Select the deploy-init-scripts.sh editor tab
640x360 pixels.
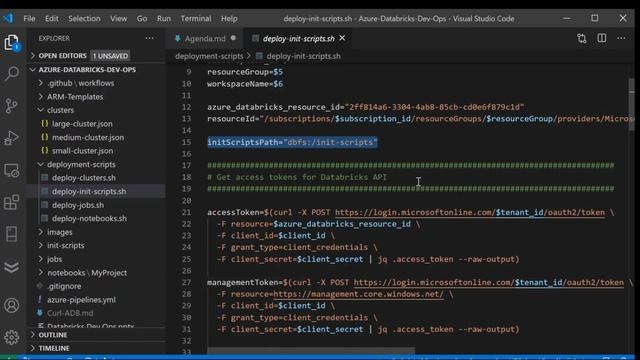click(298, 38)
